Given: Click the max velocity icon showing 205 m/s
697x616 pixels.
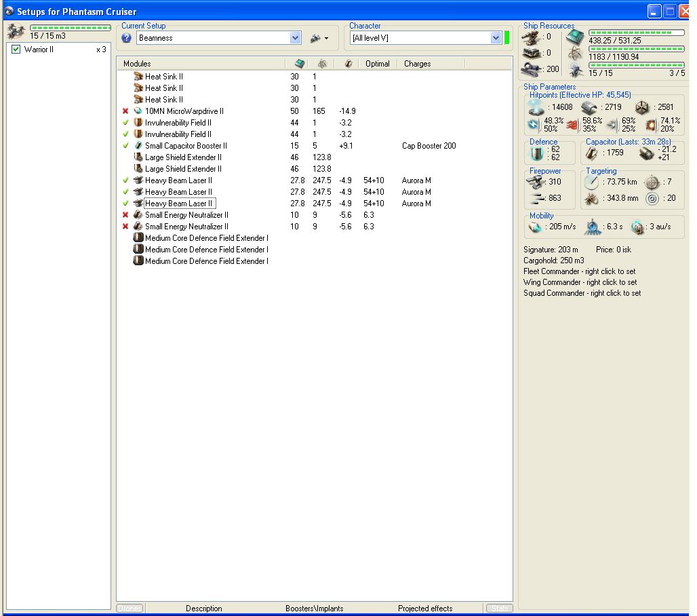Looking at the screenshot, I should click(535, 227).
